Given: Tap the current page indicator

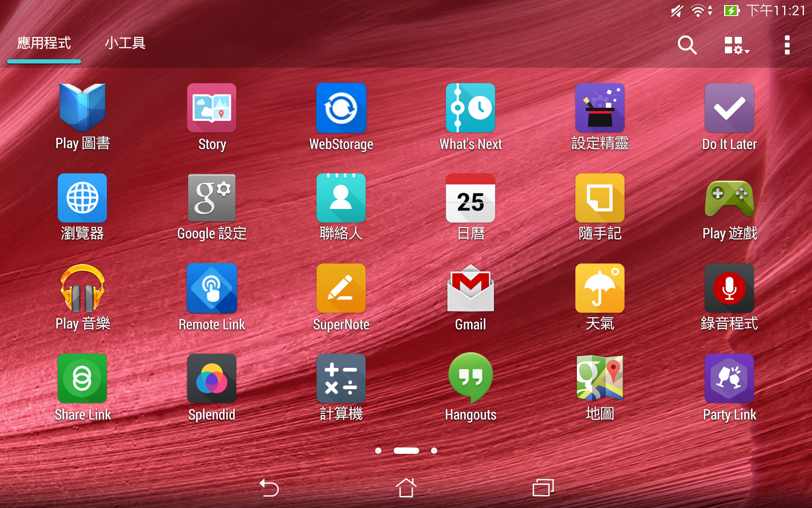Looking at the screenshot, I should point(406,451).
